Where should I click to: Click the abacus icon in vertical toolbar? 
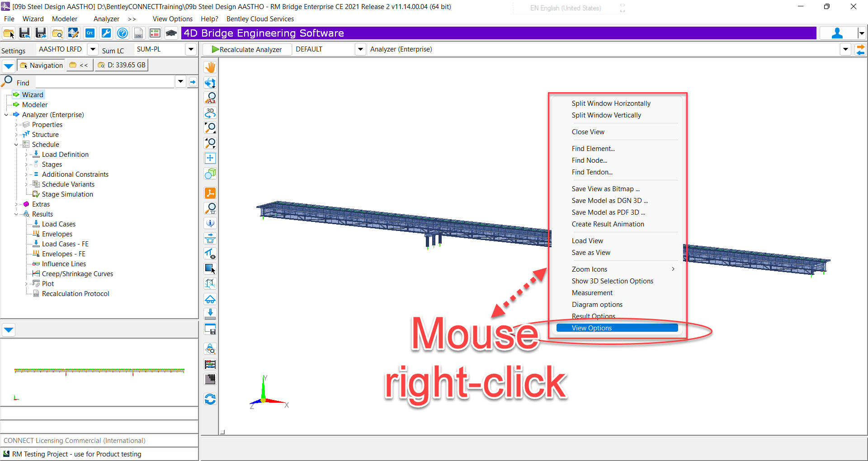pos(210,364)
